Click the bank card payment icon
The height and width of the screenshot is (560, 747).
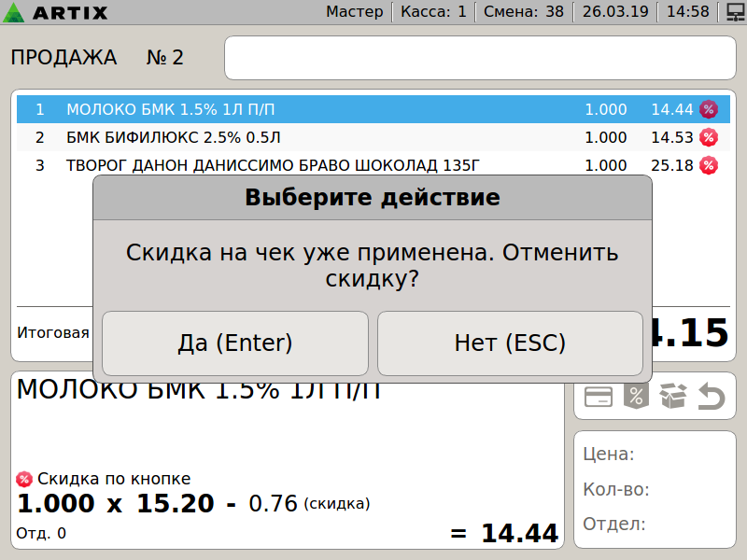coord(599,397)
